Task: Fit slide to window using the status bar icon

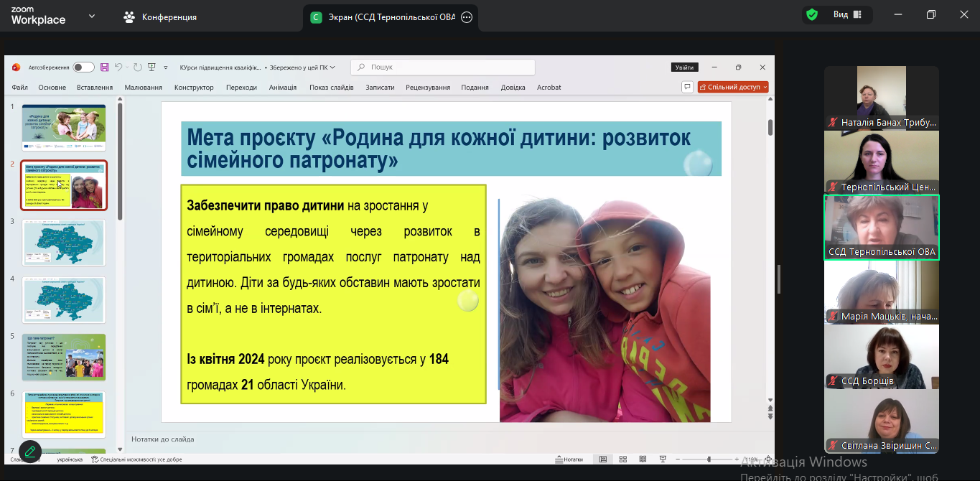Action: pyautogui.click(x=769, y=459)
